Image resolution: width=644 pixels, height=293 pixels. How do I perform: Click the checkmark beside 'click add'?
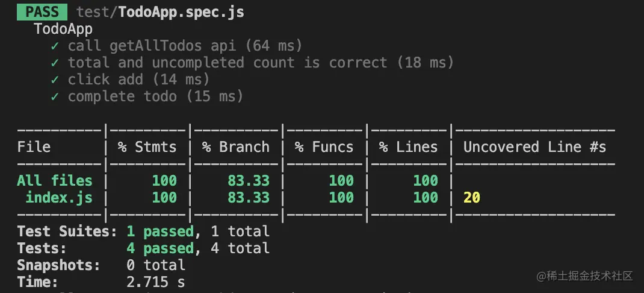pyautogui.click(x=55, y=80)
